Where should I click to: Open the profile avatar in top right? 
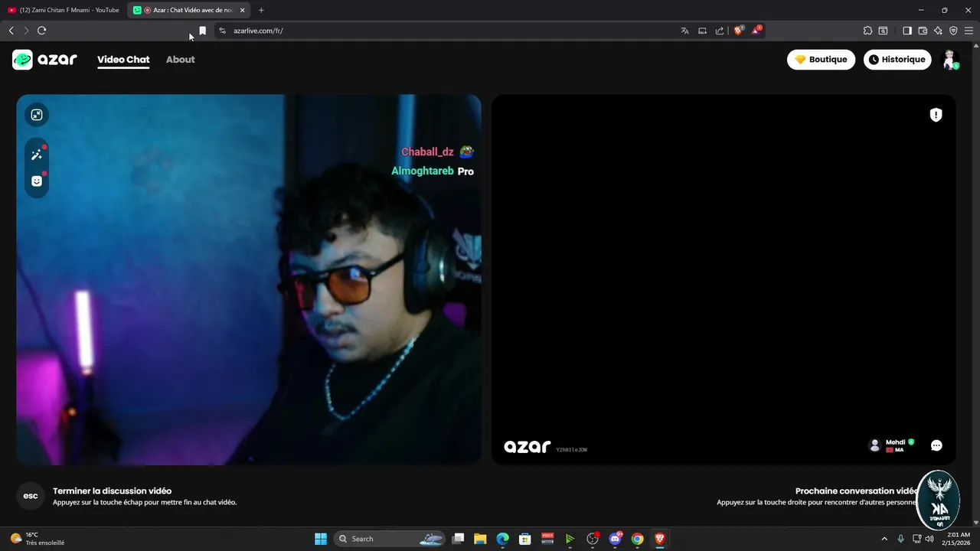(x=950, y=60)
